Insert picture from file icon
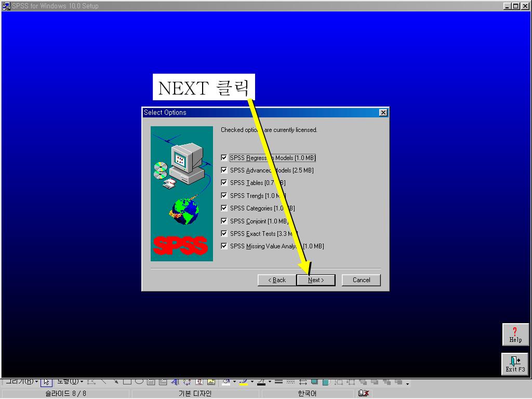Image resolution: width=532 pixels, height=399 pixels. pyautogui.click(x=211, y=382)
